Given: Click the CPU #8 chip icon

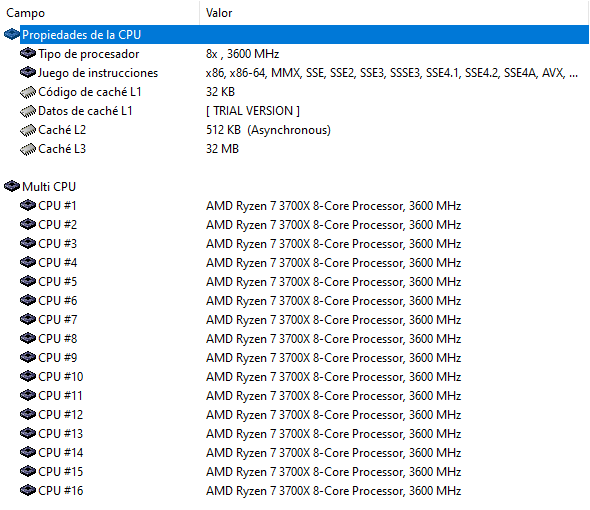Looking at the screenshot, I should [27, 338].
